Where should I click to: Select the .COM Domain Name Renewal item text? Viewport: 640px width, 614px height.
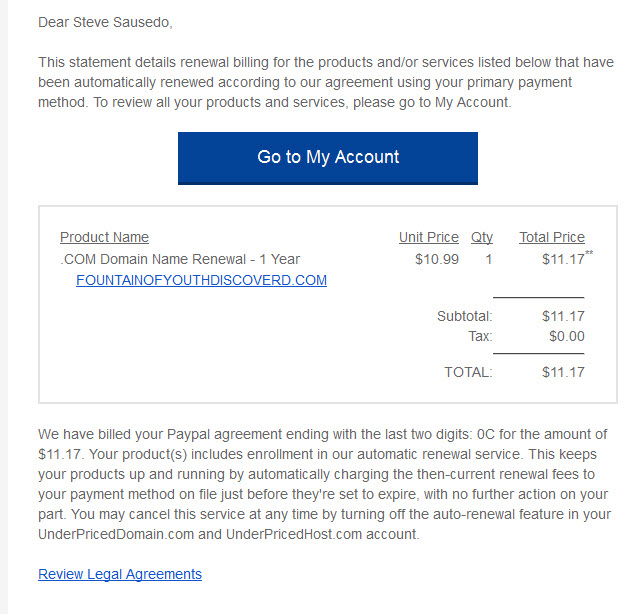point(180,259)
